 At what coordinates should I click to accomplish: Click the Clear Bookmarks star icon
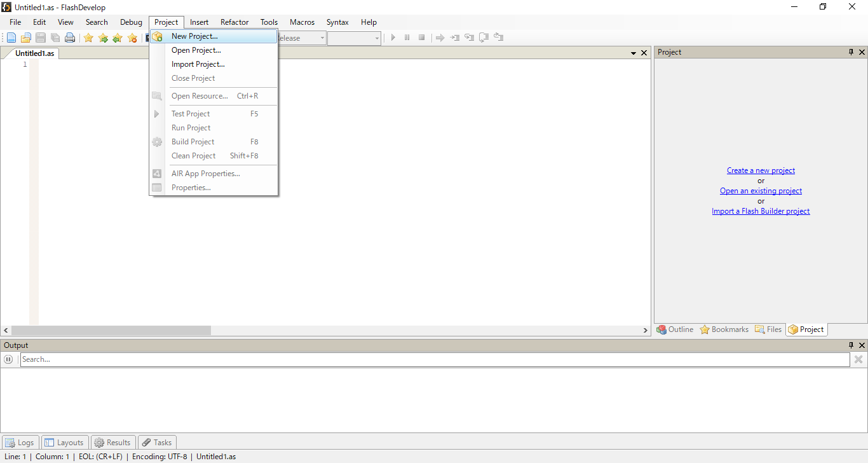coord(132,38)
